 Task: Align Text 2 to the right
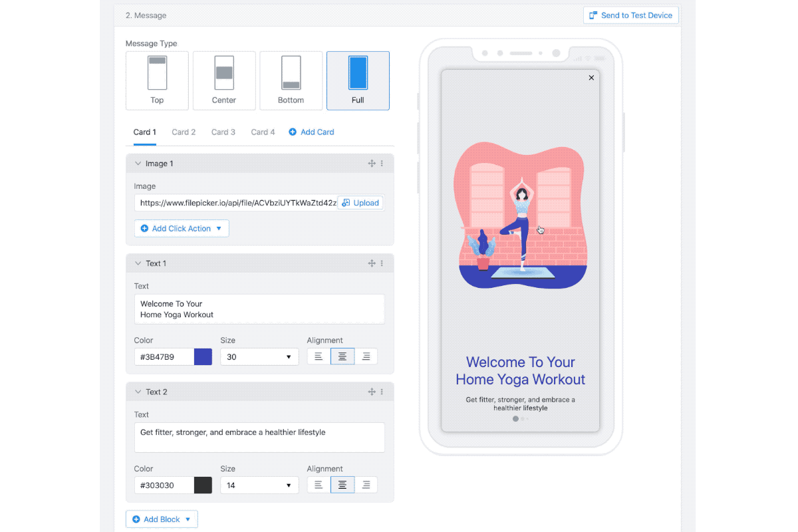point(366,485)
